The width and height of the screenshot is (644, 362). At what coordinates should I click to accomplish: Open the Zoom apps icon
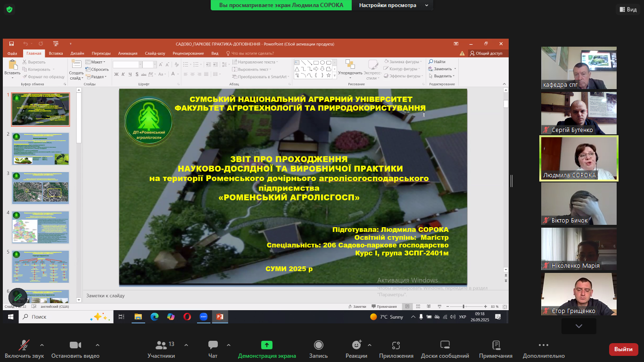click(x=396, y=346)
